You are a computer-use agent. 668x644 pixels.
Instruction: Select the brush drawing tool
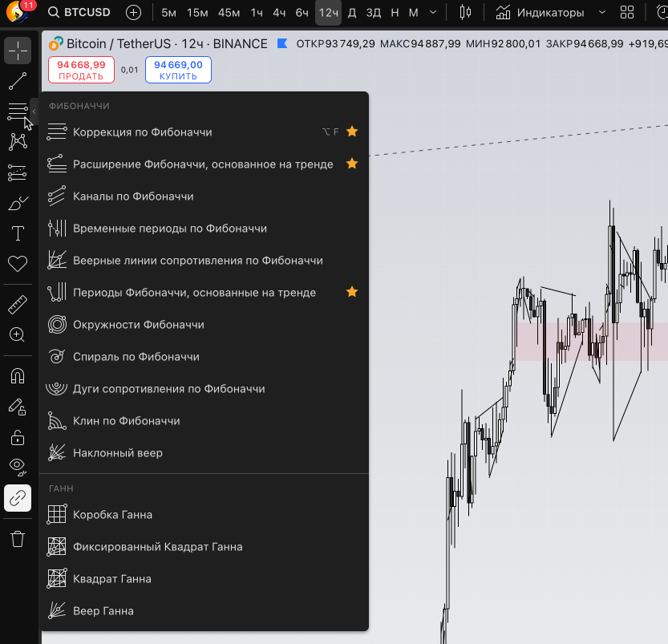pyautogui.click(x=18, y=203)
